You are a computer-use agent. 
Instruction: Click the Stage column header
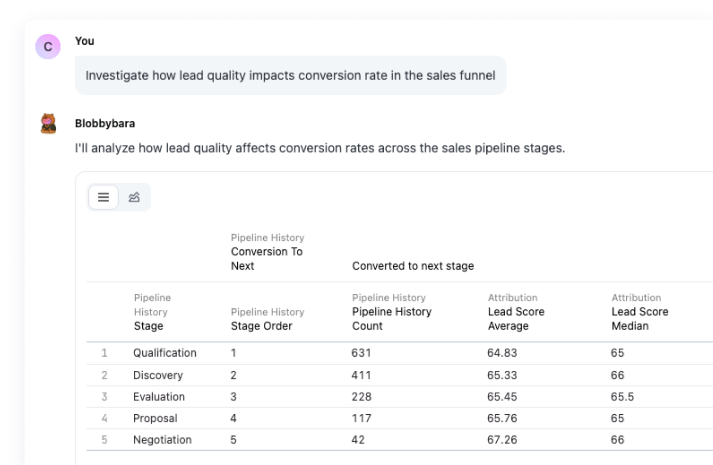[148, 326]
